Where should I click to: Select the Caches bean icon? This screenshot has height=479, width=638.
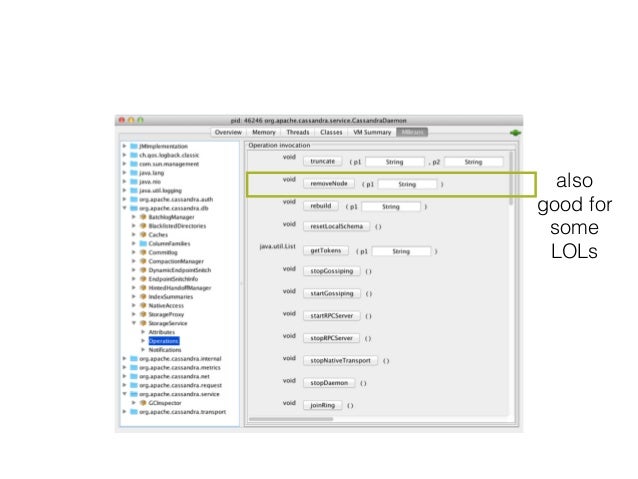tap(143, 235)
